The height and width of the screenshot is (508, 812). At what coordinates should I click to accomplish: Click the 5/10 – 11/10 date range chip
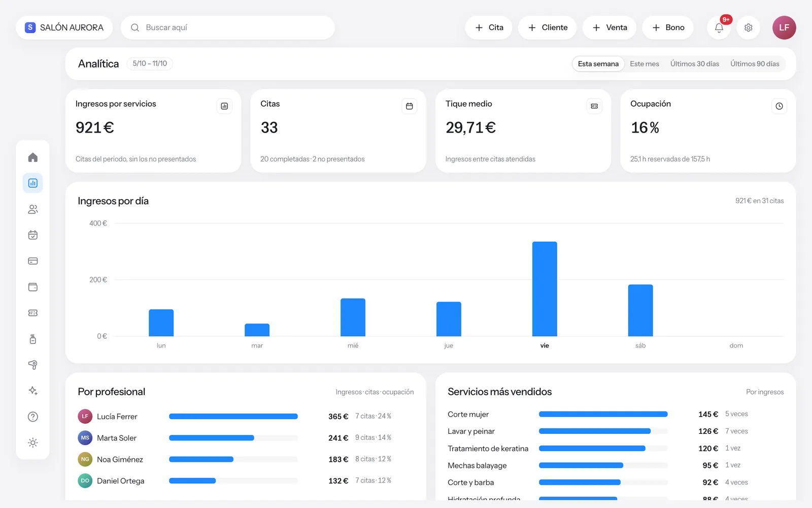[x=150, y=63]
